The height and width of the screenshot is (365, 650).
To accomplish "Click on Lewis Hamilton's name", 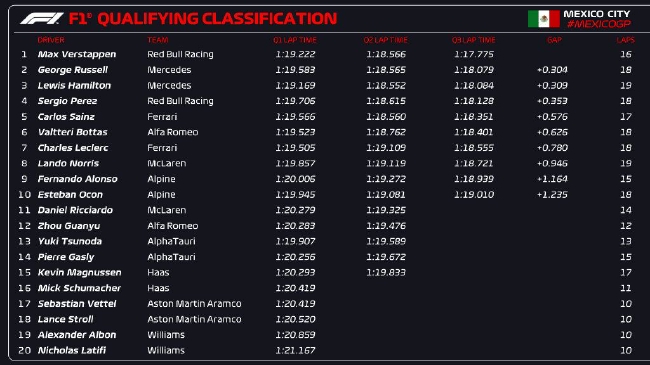I will tap(74, 85).
